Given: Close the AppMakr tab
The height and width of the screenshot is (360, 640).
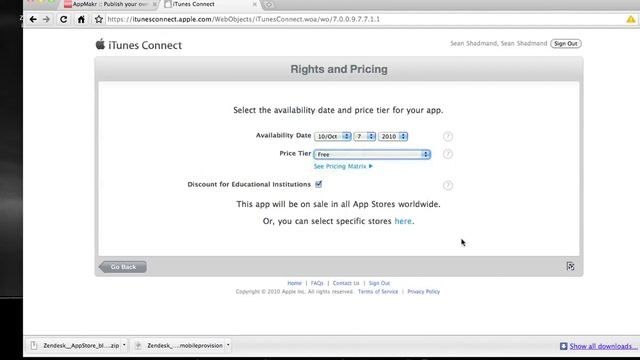Looking at the screenshot, I should click(x=155, y=4).
